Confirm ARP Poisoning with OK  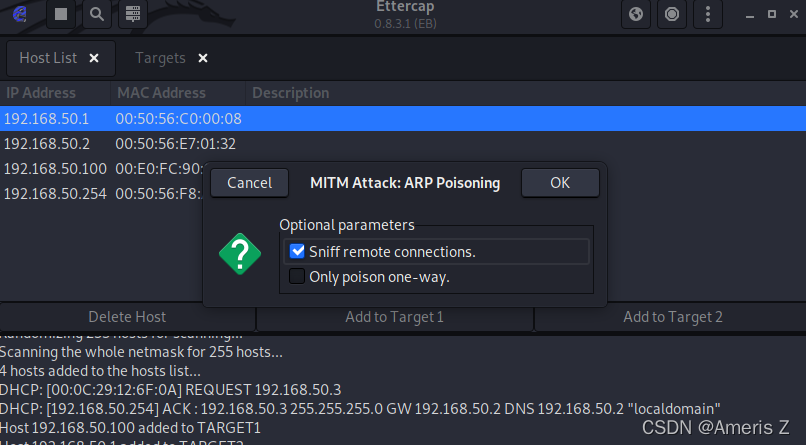560,183
